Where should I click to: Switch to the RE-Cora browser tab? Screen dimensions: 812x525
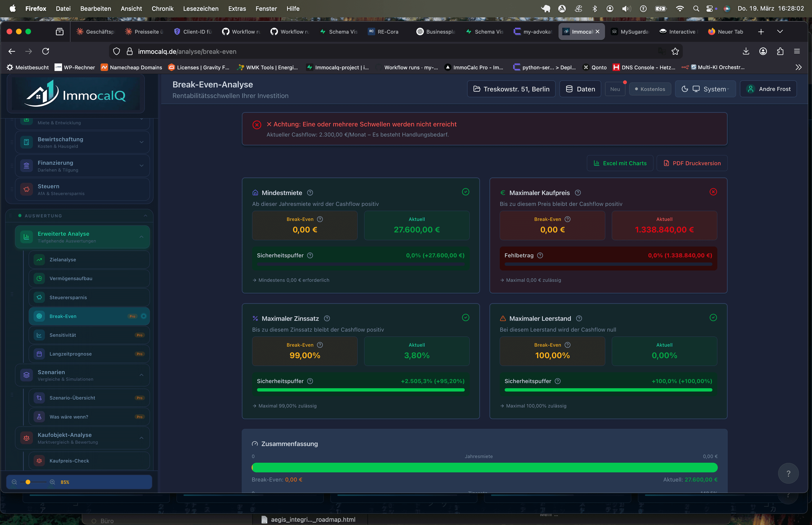point(387,32)
